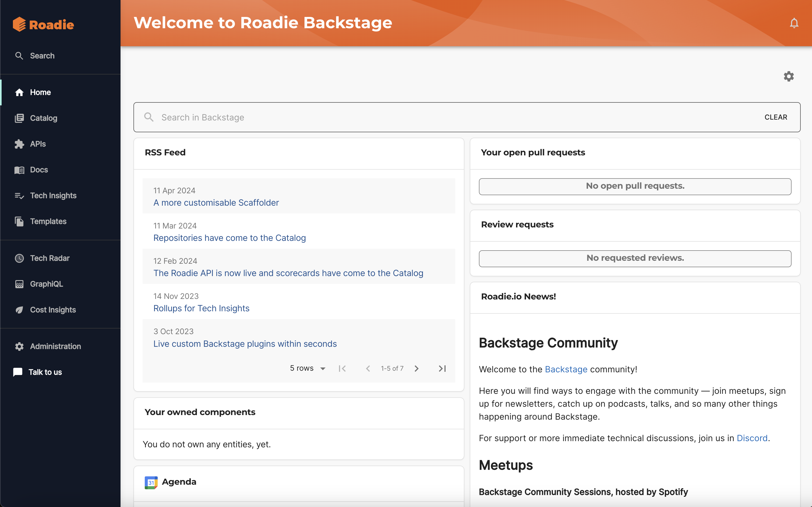
Task: Open the 5 rows page size dropdown
Action: [308, 368]
